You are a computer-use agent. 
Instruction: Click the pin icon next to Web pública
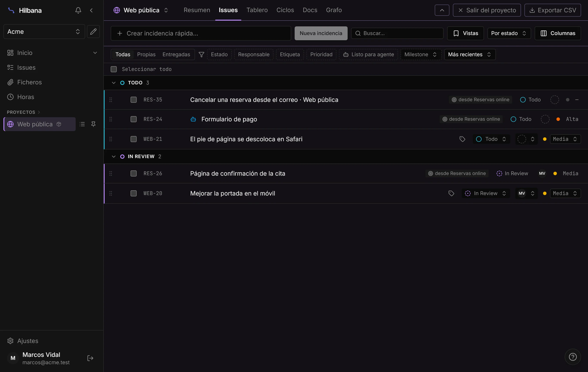93,124
